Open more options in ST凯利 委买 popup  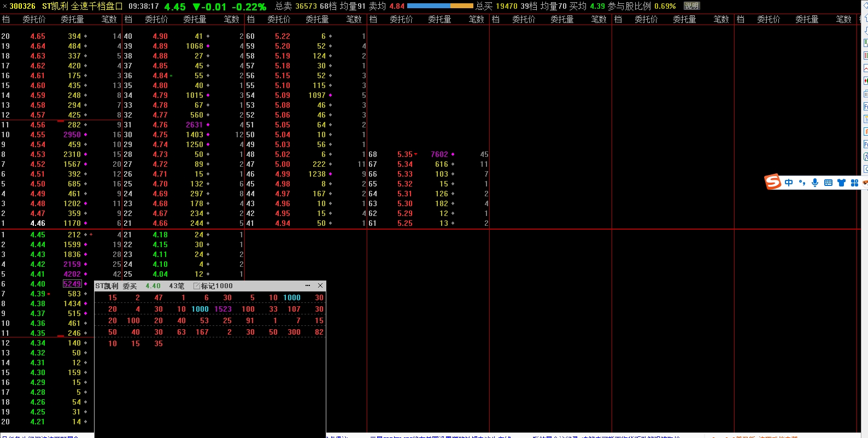(x=308, y=285)
